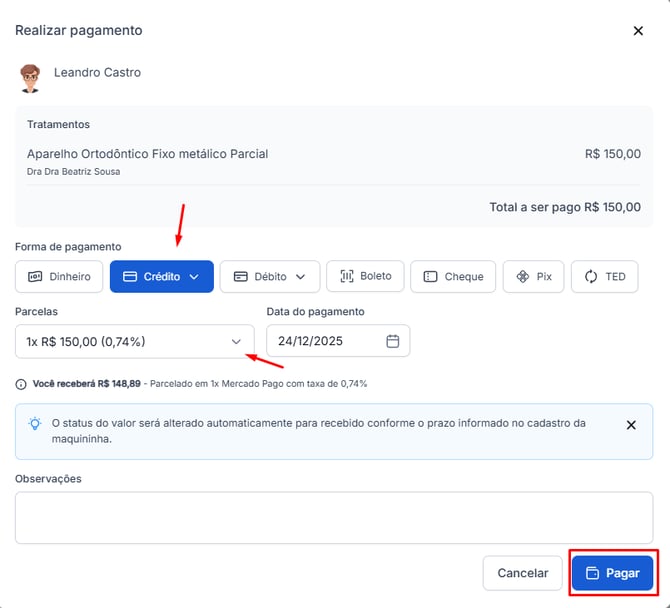This screenshot has height=608, width=670.
Task: Click the calendar icon in payment date
Action: (393, 341)
